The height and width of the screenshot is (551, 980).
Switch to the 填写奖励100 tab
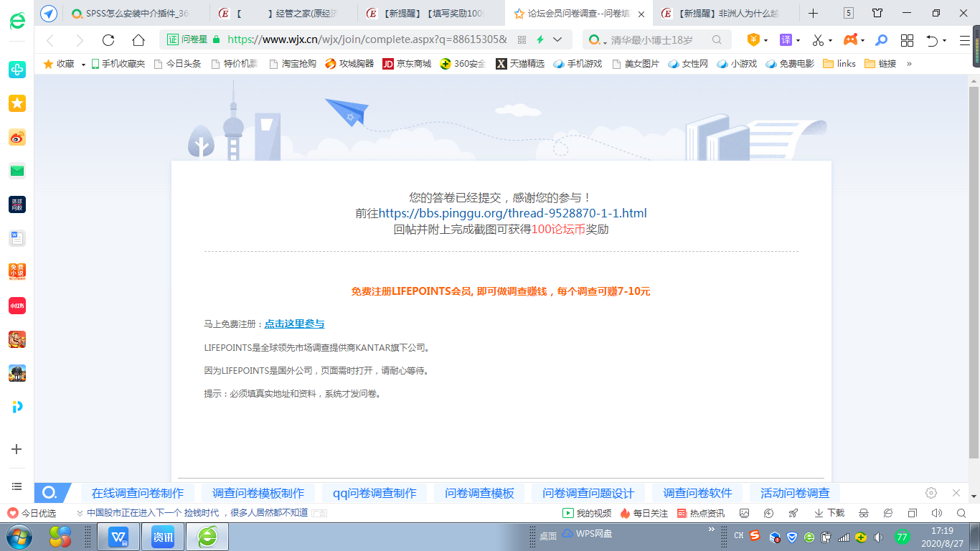point(431,14)
